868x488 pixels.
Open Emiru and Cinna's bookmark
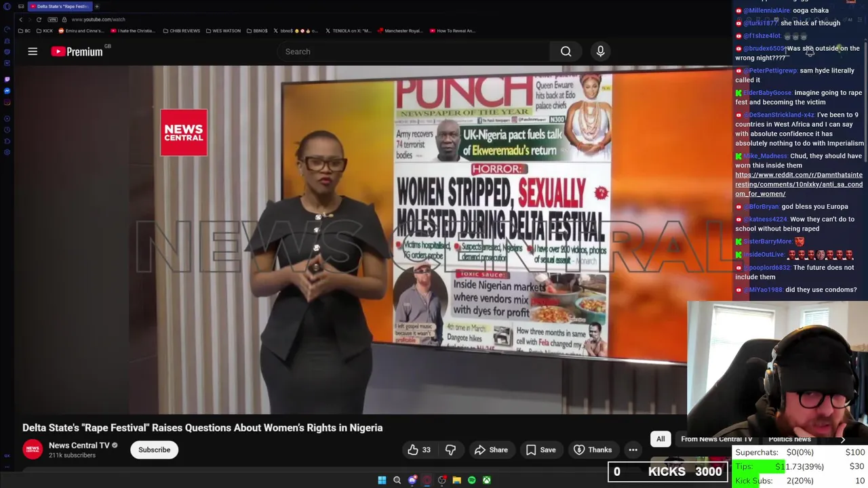point(81,30)
